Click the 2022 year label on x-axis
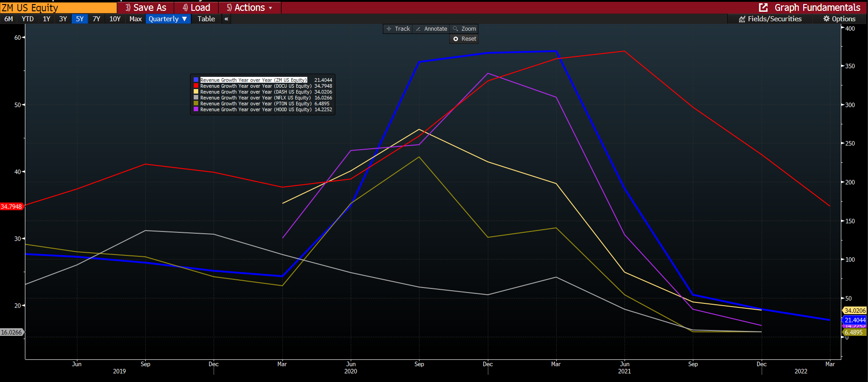 coord(801,371)
